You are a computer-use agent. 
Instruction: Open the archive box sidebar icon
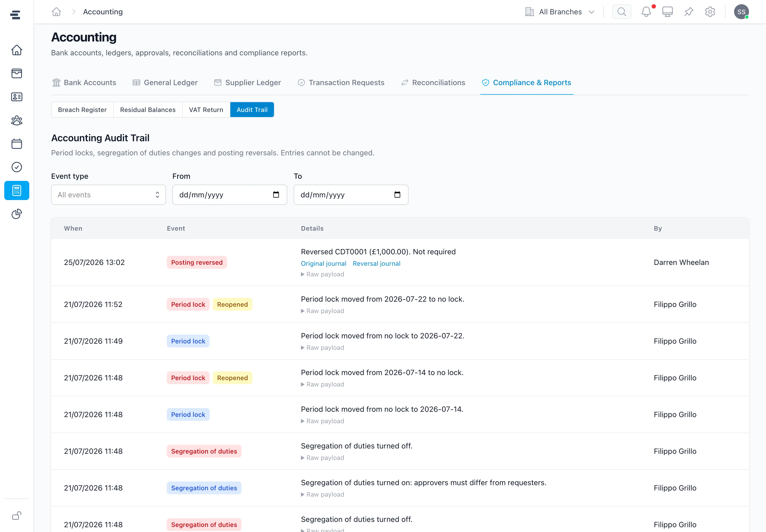click(17, 73)
